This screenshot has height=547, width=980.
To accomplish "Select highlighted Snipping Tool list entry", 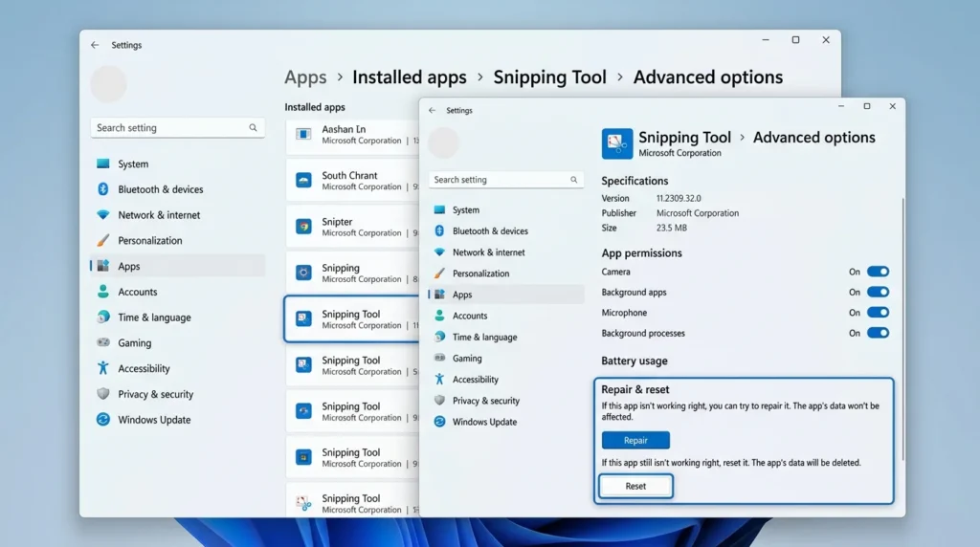I will point(352,319).
